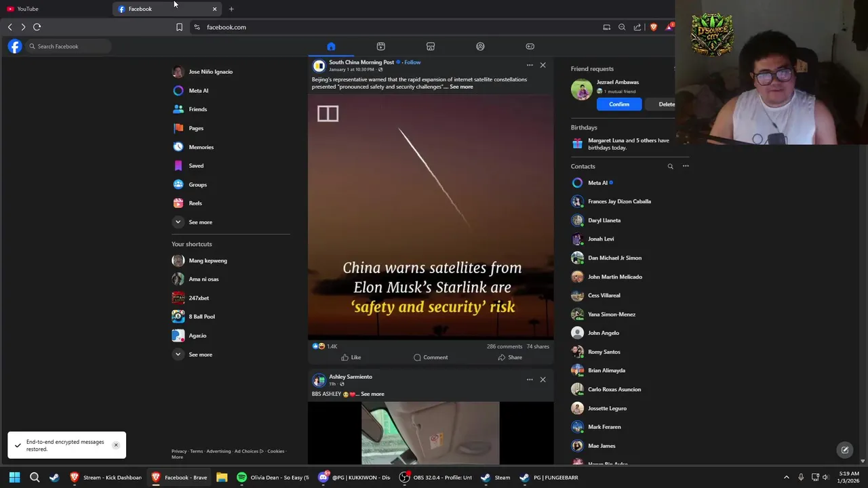Screen dimensions: 868x488
Task: Confirm Jezrael Ambawas friend request
Action: 619,104
